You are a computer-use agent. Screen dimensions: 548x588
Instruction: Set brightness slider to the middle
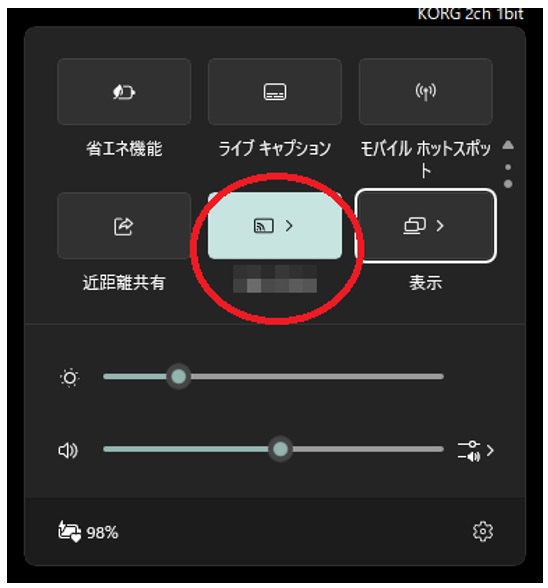273,376
